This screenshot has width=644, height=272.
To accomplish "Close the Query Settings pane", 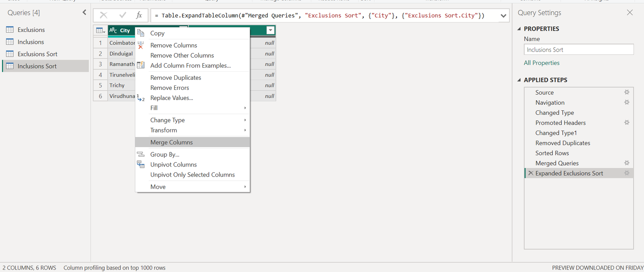I will [x=630, y=12].
